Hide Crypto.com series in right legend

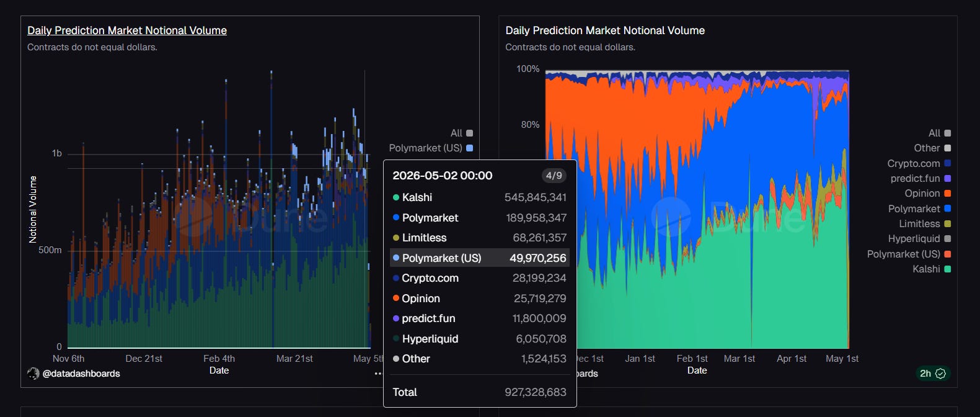pyautogui.click(x=919, y=163)
